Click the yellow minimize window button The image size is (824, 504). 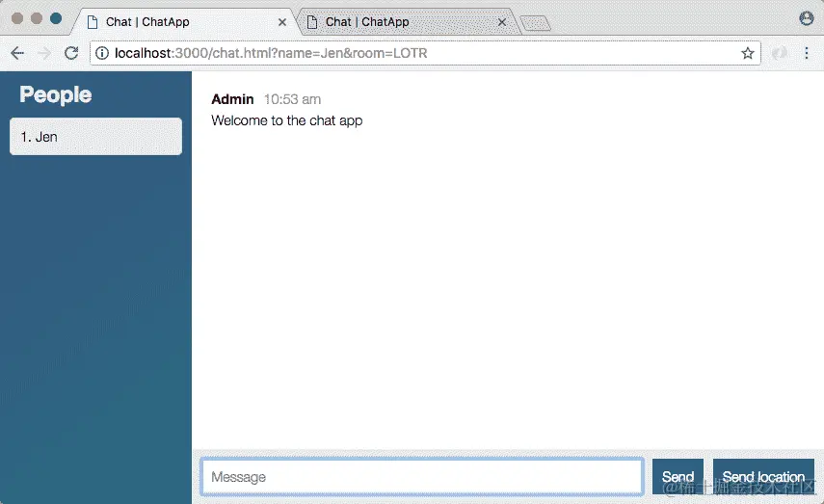point(37,18)
